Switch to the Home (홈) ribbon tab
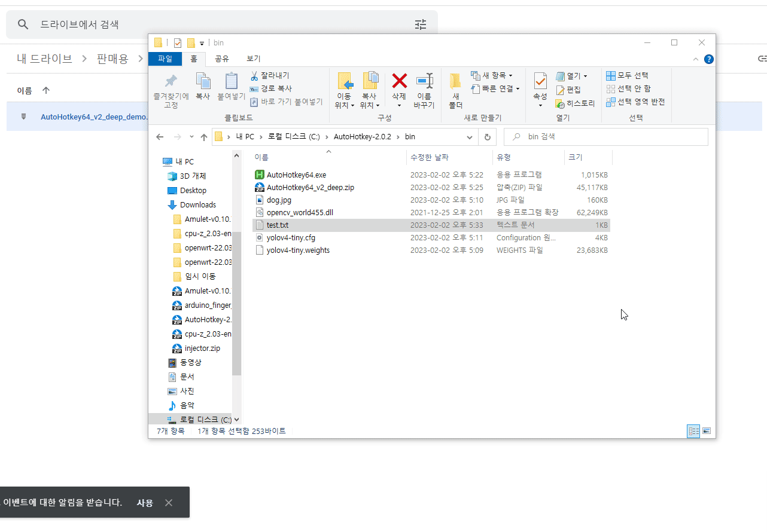This screenshot has width=767, height=532. (193, 59)
